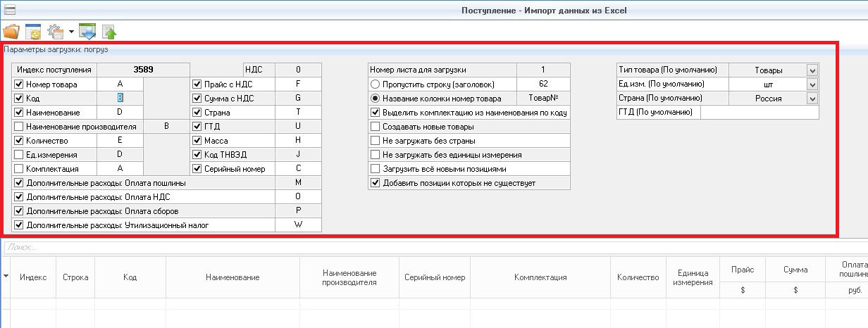Toggle the Сумма с НДС checkbox
The image size is (868, 328).
tap(197, 99)
